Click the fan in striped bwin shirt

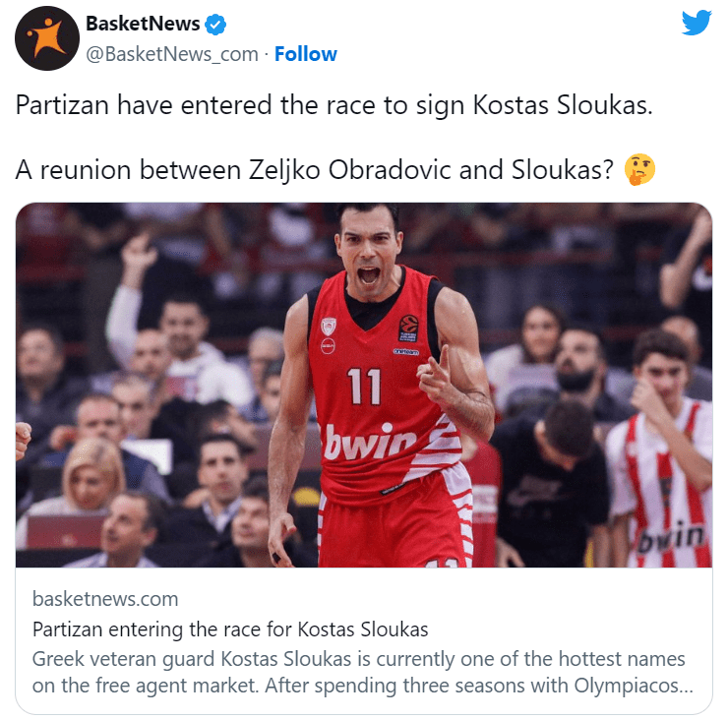[x=663, y=452]
